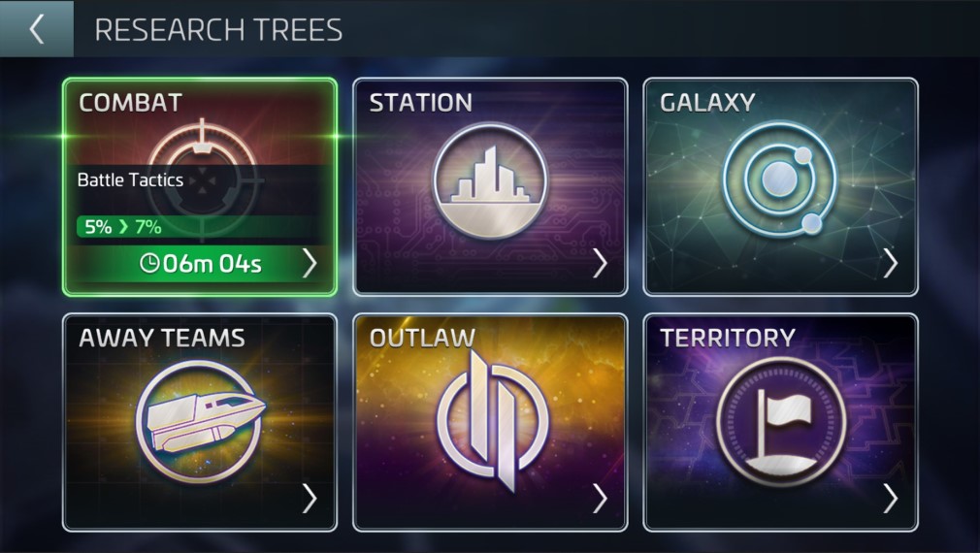Open the Station city skyline icon
Viewport: 980px width, 553px height.
491,181
